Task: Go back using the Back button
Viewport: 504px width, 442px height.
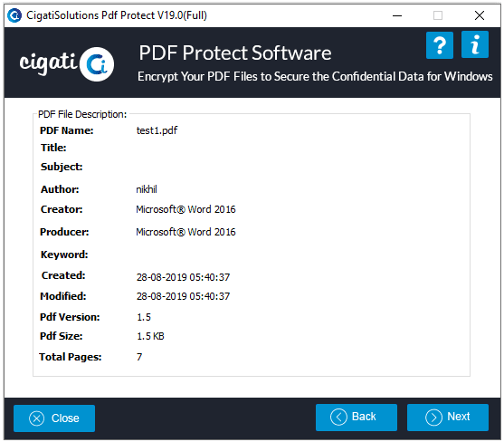Action: [357, 418]
